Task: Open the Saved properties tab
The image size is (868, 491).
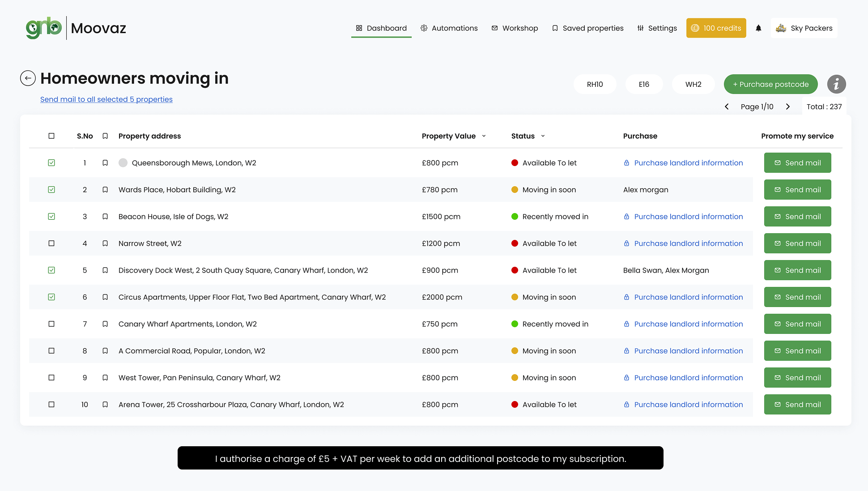Action: 587,28
